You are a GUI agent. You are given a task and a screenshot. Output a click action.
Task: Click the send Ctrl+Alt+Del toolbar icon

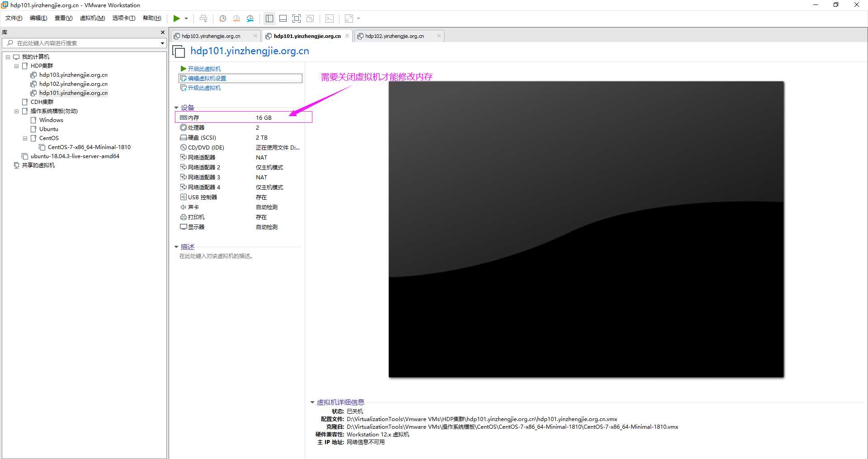[203, 19]
